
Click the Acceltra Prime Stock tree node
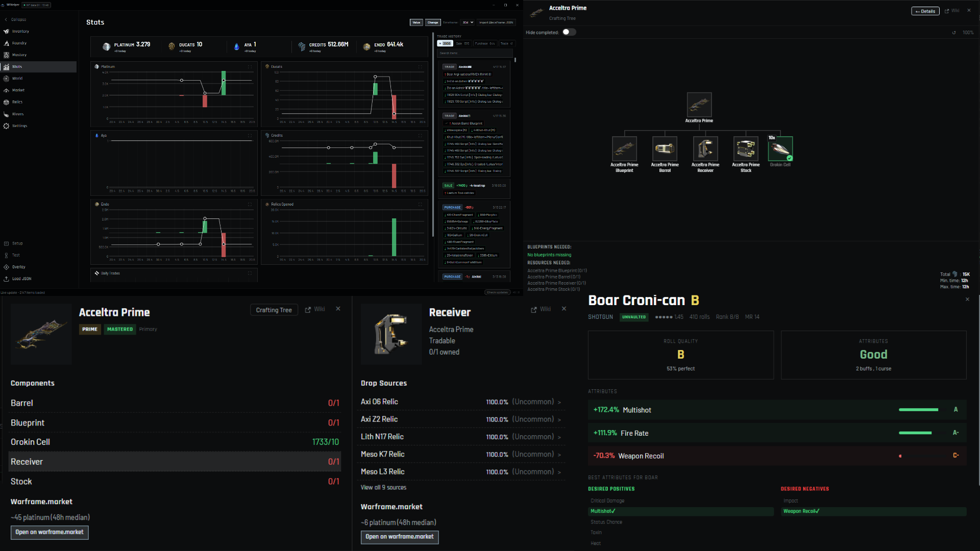[746, 155]
